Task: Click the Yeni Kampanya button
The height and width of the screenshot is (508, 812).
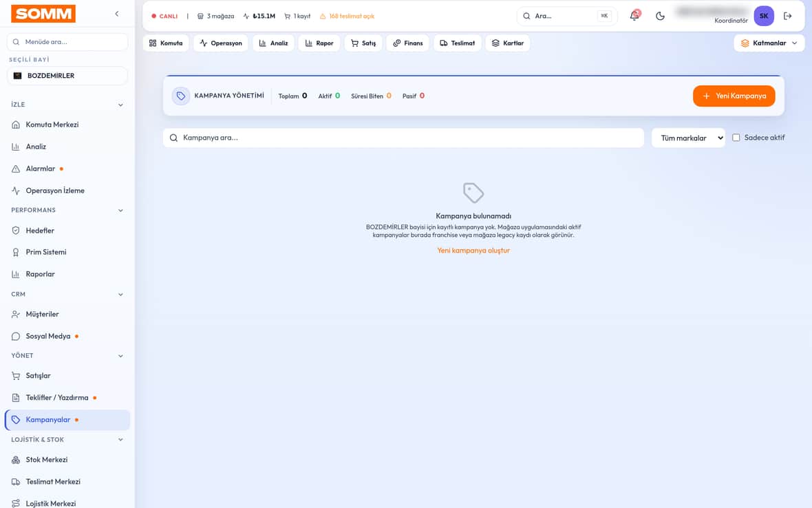Action: click(734, 96)
